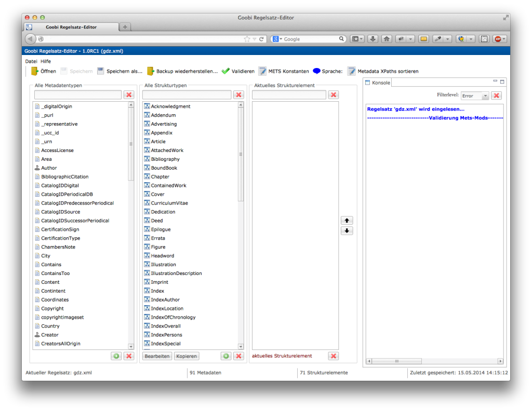Open the Datei menu
The height and width of the screenshot is (411, 532).
click(31, 61)
